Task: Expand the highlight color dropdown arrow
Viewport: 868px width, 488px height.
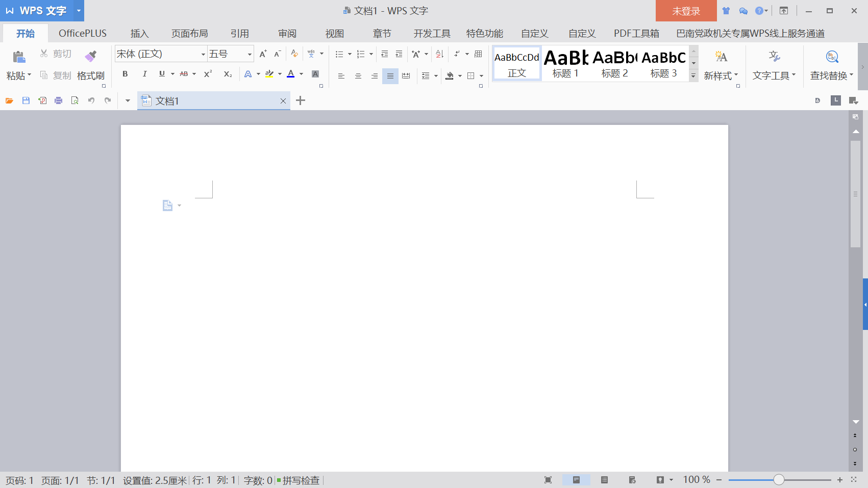Action: coord(280,74)
